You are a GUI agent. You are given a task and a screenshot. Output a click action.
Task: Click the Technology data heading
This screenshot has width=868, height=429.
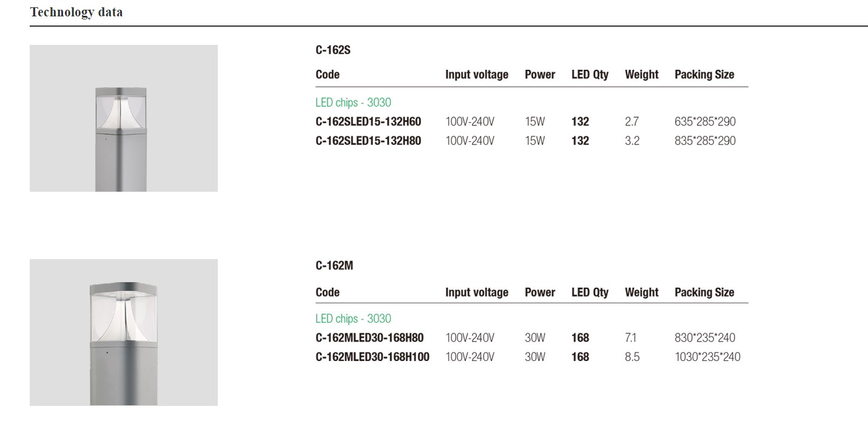tap(76, 12)
